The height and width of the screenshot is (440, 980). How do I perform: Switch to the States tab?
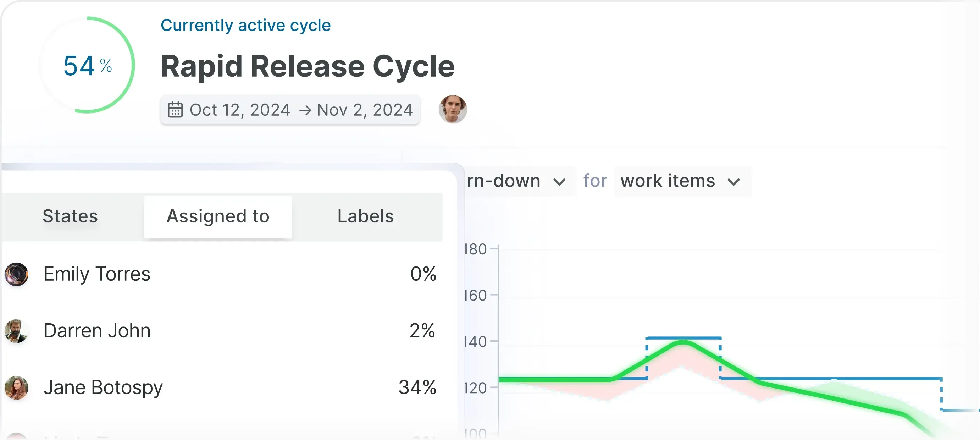tap(70, 216)
